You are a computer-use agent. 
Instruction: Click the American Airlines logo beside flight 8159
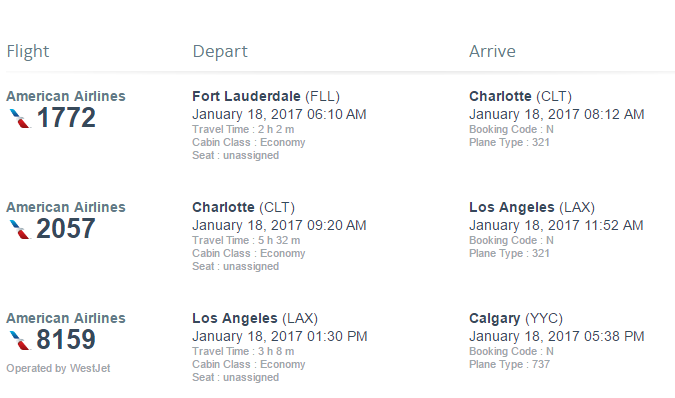pos(20,340)
